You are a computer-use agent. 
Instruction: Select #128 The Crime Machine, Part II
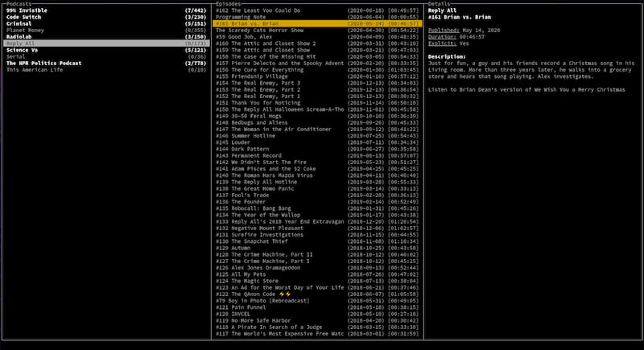click(x=317, y=254)
